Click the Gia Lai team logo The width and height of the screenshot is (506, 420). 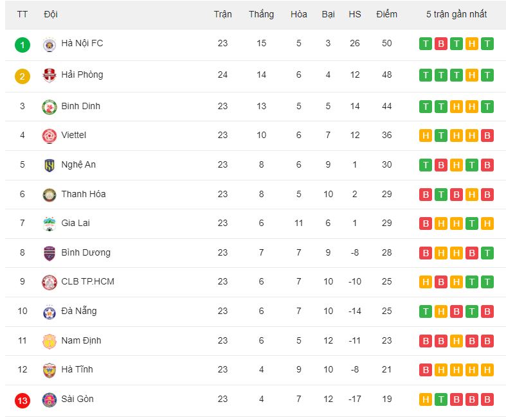[50, 223]
